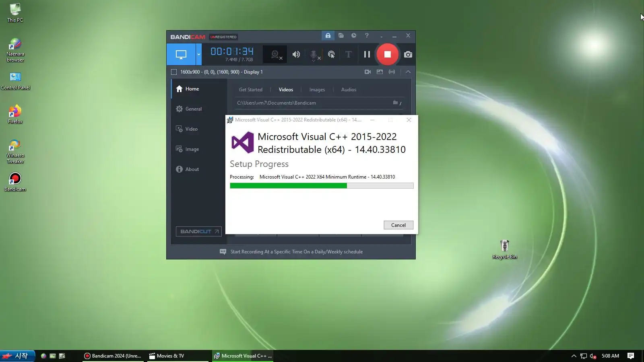Image resolution: width=644 pixels, height=362 pixels.
Task: Click the third quick launch icon on taskbar
Action: [62, 356]
